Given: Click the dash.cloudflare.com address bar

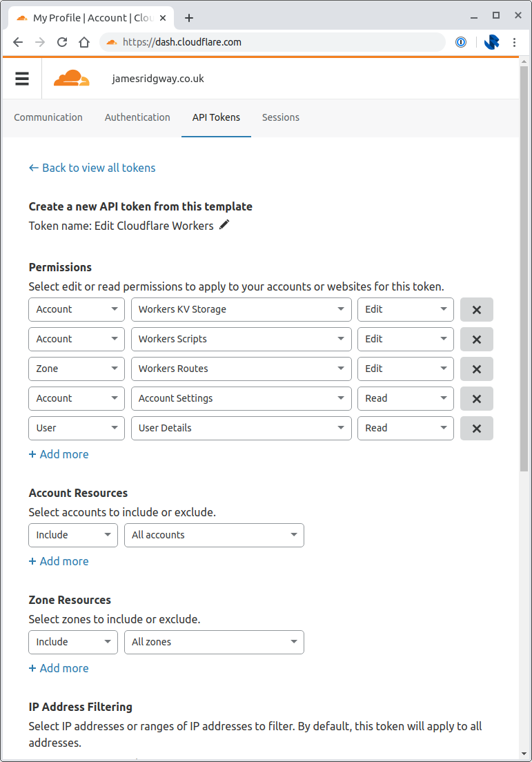Looking at the screenshot, I should coord(272,42).
